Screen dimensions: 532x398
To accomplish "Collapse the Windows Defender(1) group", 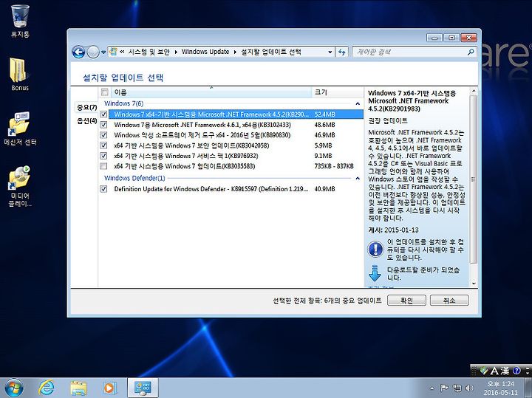I will (x=358, y=178).
